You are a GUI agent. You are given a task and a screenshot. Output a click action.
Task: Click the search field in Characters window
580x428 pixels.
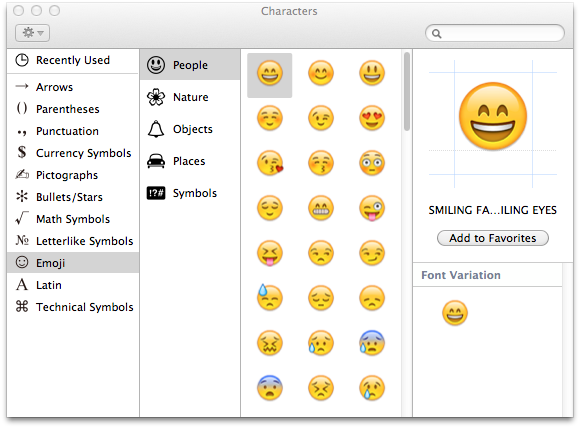(x=495, y=34)
